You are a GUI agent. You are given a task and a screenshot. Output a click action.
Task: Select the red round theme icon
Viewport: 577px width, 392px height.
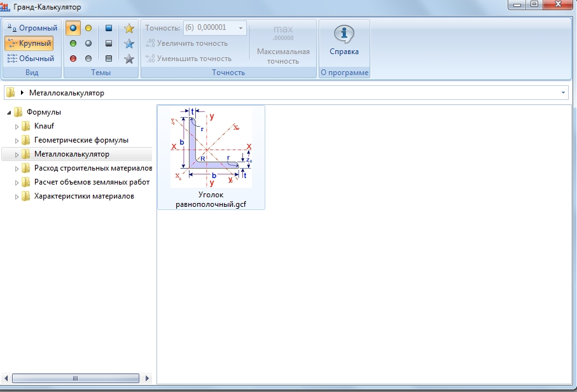(x=73, y=59)
